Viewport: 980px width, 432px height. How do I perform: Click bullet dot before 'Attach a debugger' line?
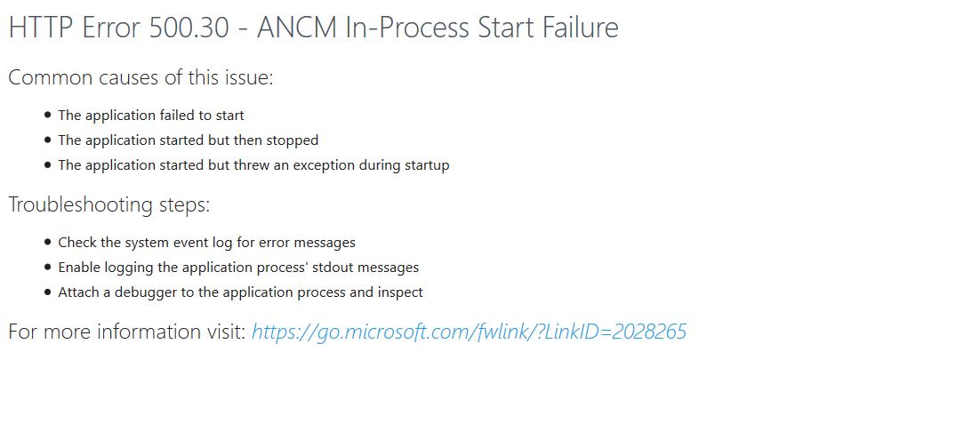[x=48, y=292]
